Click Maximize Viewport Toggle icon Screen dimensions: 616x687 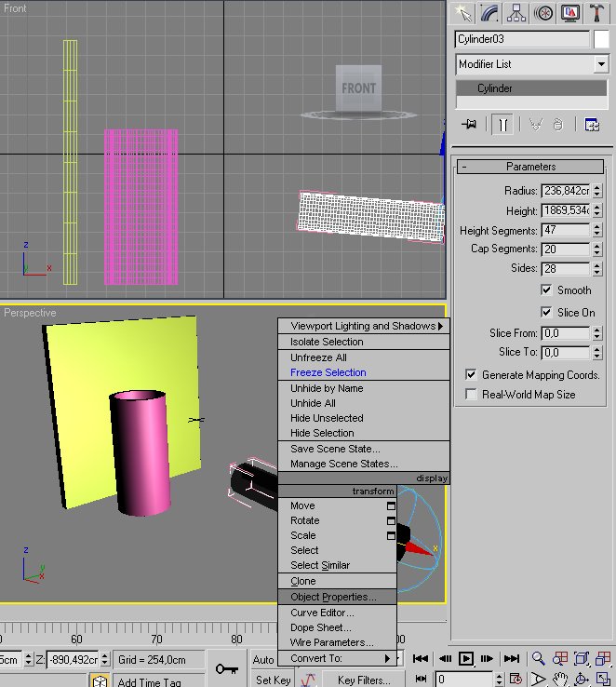603,680
